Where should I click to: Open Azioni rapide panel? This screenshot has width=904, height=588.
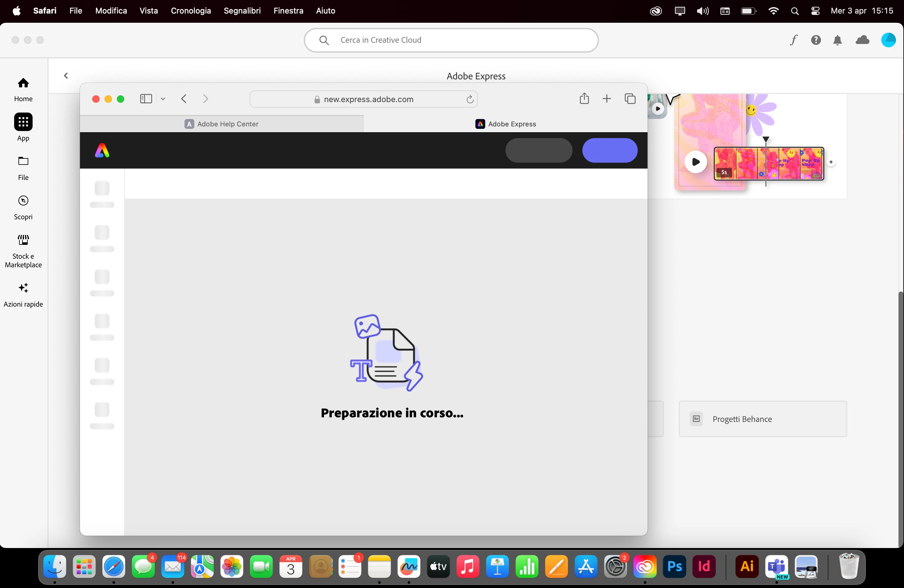click(x=23, y=294)
